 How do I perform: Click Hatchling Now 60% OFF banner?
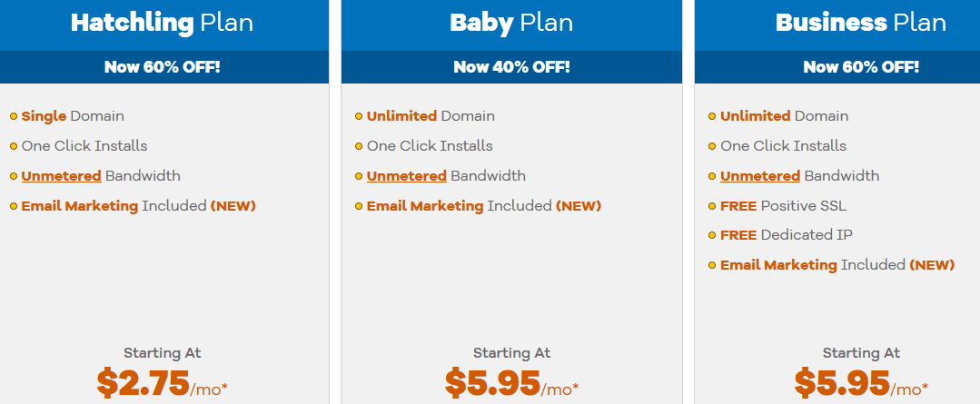(x=163, y=67)
